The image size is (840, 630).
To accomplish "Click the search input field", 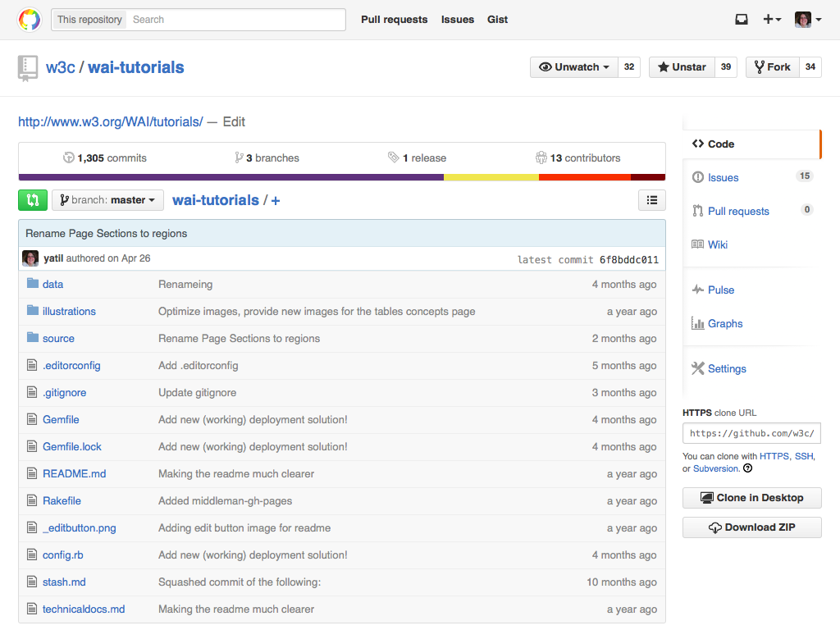I will pyautogui.click(x=235, y=20).
